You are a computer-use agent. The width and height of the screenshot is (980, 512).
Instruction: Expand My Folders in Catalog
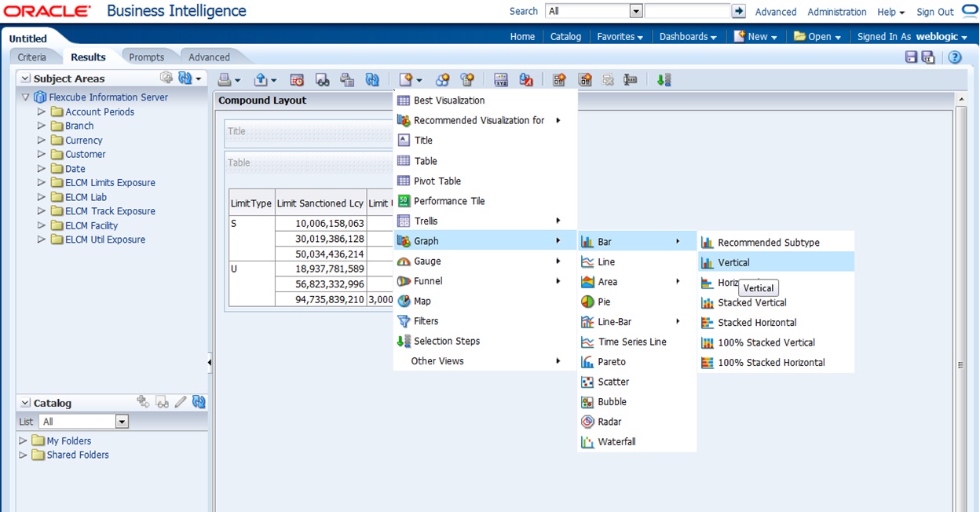[23, 441]
